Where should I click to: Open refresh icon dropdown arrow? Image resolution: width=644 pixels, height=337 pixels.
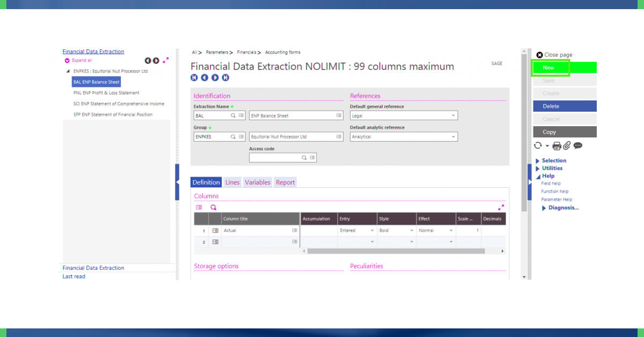[x=547, y=146]
